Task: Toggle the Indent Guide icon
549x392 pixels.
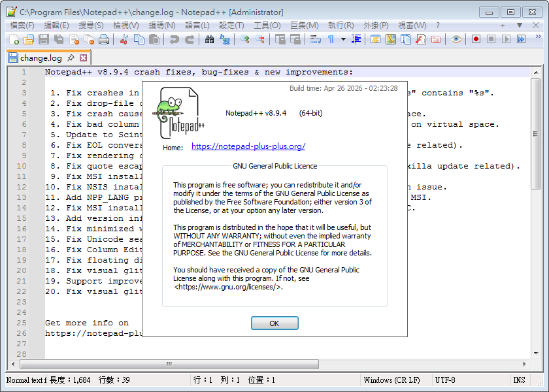Action: [x=356, y=39]
